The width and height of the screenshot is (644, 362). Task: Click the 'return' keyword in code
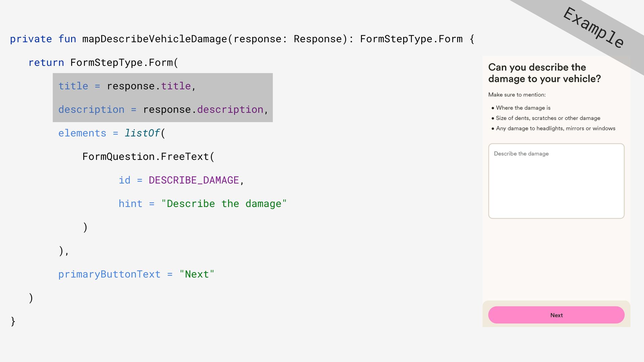[46, 63]
